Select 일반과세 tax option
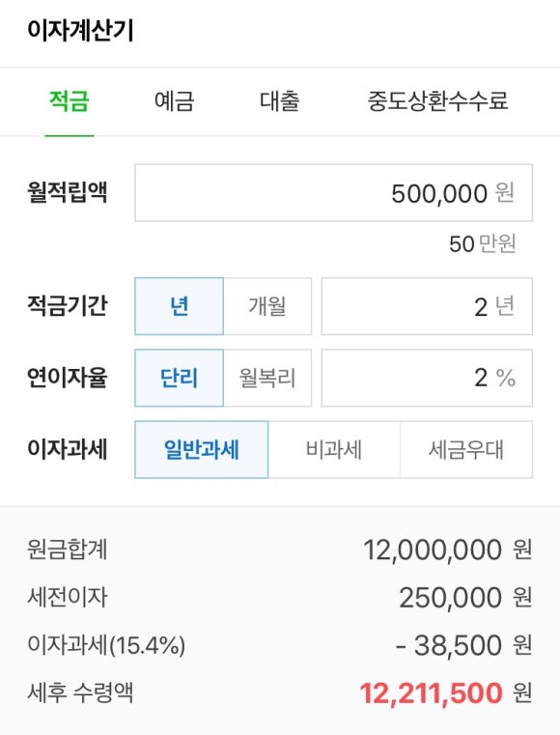Image resolution: width=560 pixels, height=735 pixels. (202, 449)
